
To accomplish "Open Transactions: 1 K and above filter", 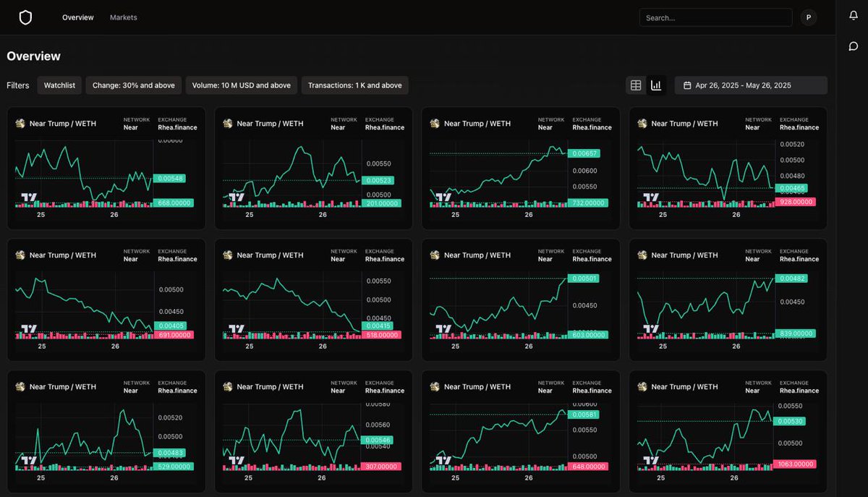I will point(355,85).
